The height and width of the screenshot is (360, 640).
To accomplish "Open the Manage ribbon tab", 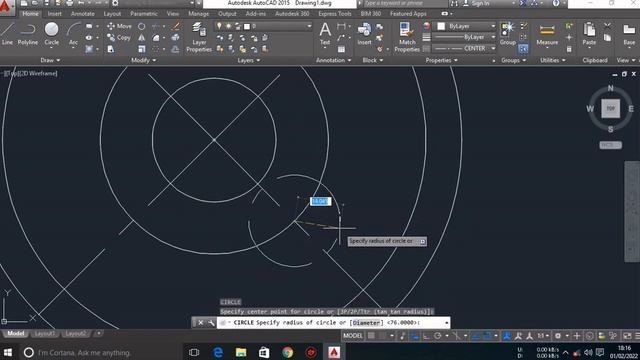I will 198,14.
